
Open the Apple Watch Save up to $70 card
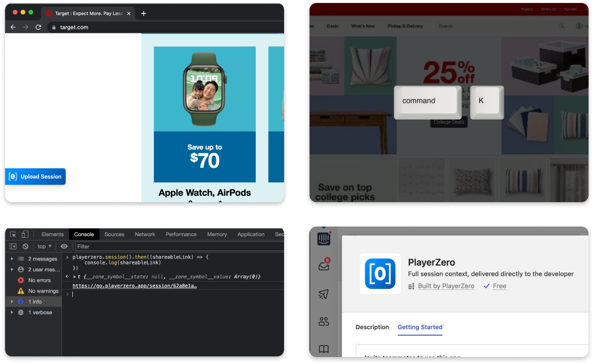205,114
